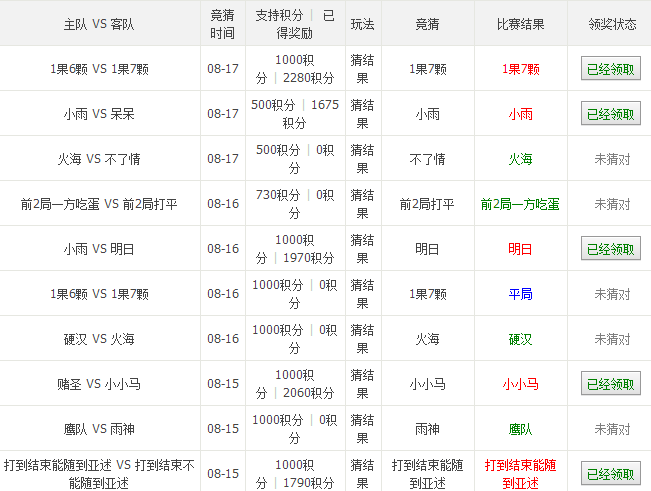Click the 玩法 column header
Screen dimensions: 651x491
[362, 23]
